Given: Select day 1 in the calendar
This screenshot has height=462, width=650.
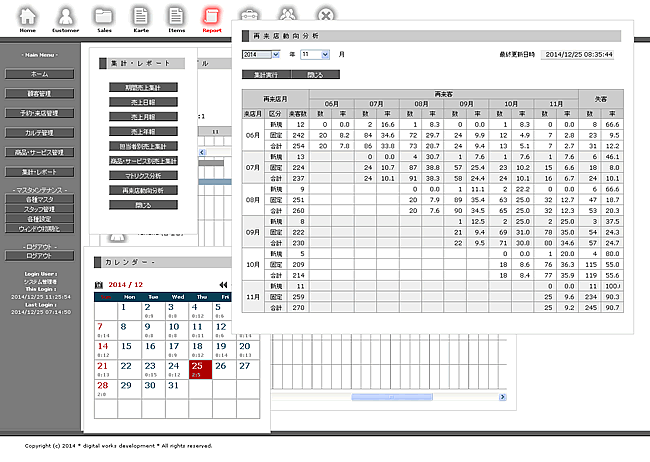Looking at the screenshot, I should click(129, 311).
